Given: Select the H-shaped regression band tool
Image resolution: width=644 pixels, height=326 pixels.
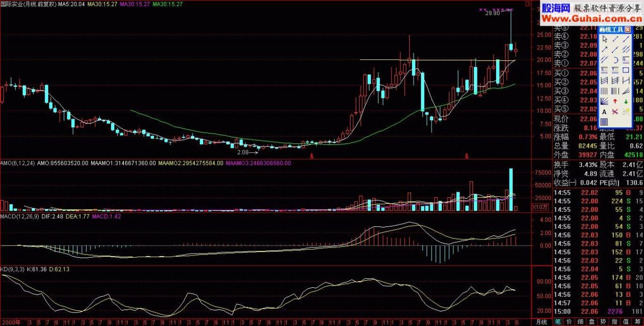Looking at the screenshot, I should coord(626,80).
